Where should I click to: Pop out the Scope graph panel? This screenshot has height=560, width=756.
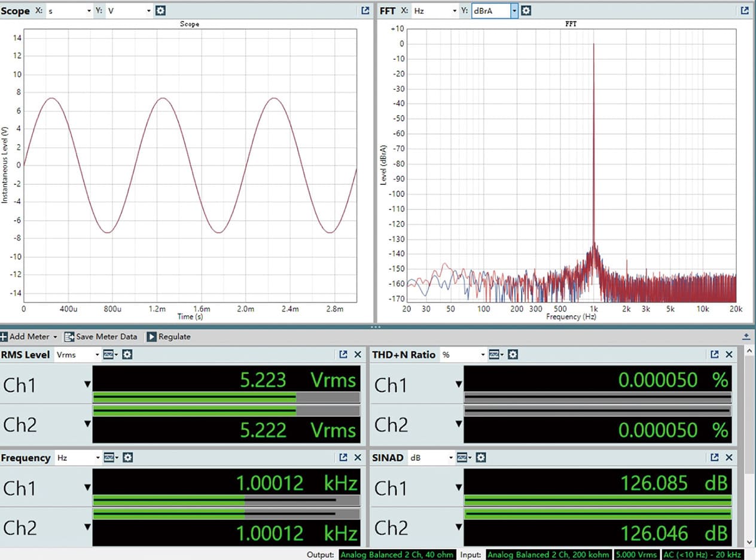point(365,11)
